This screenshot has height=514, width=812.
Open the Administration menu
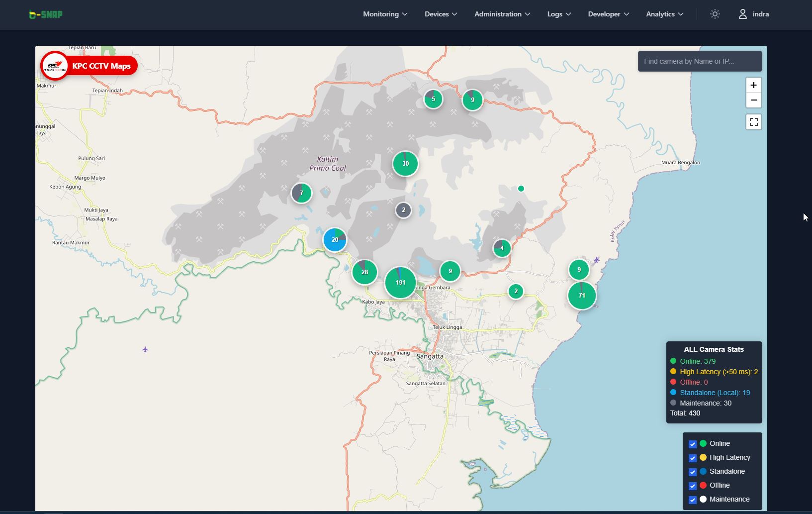(x=502, y=14)
